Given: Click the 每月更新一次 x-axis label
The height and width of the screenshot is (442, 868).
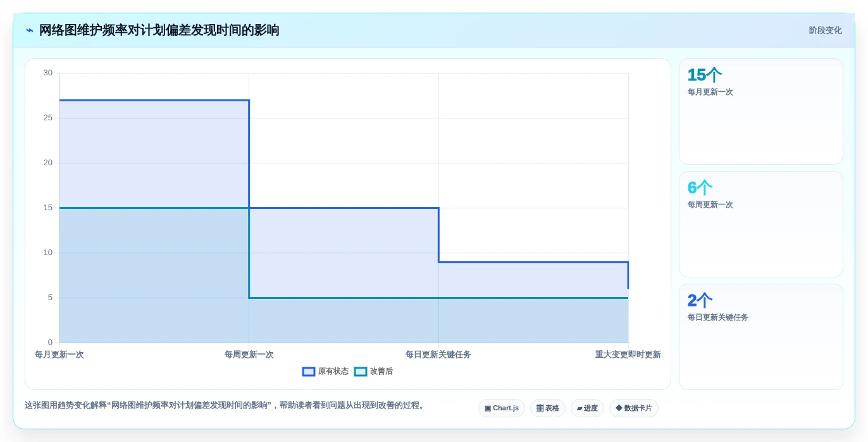Looking at the screenshot, I should click(x=59, y=355).
